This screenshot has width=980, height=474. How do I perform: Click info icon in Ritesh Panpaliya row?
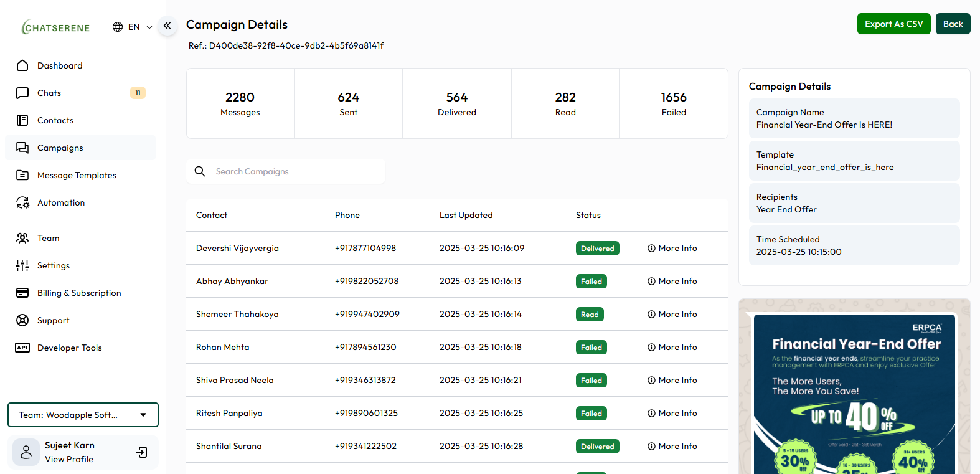tap(651, 413)
